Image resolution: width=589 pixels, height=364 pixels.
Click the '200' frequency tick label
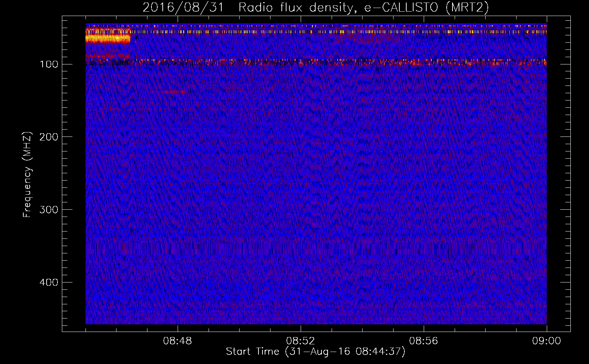coord(49,137)
